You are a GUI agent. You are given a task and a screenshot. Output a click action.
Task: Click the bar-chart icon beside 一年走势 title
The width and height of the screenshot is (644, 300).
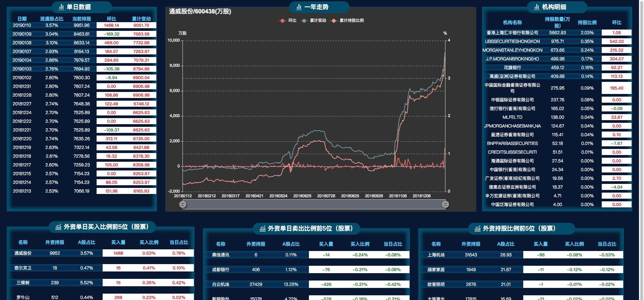tap(299, 7)
